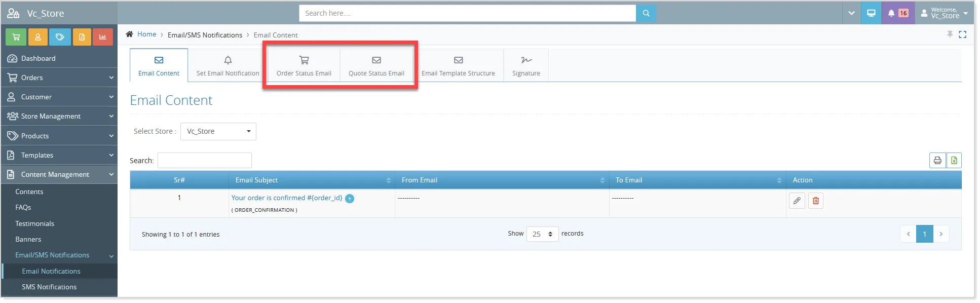Open the header chevron dropdown

coord(851,13)
